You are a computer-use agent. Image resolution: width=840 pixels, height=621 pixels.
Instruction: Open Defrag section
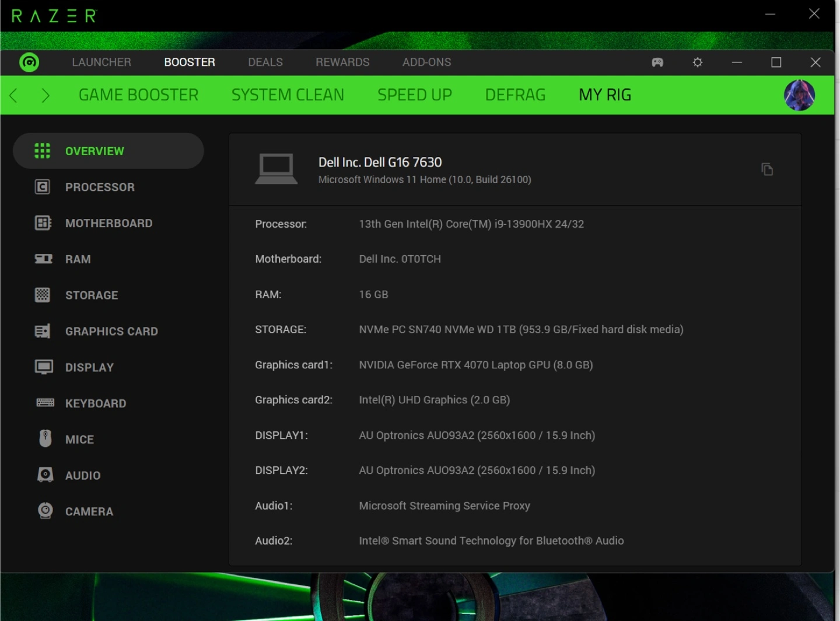tap(515, 95)
